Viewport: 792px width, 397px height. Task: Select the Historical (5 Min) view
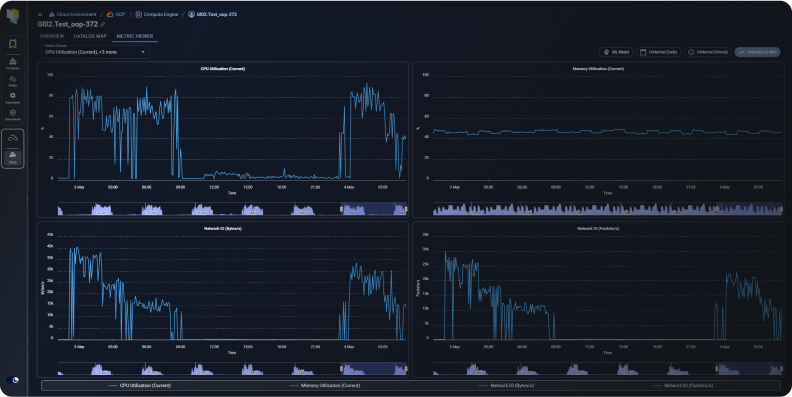pos(757,52)
